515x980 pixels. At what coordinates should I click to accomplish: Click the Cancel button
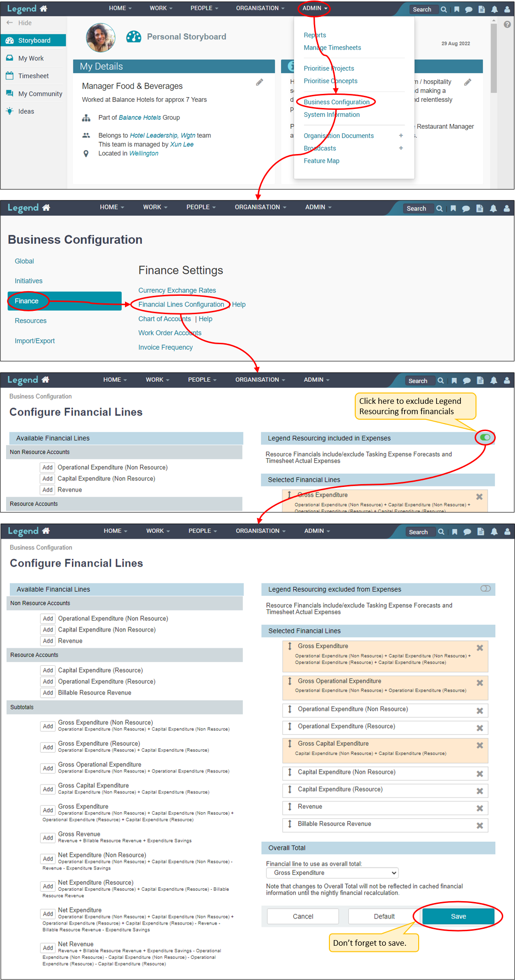pos(303,916)
